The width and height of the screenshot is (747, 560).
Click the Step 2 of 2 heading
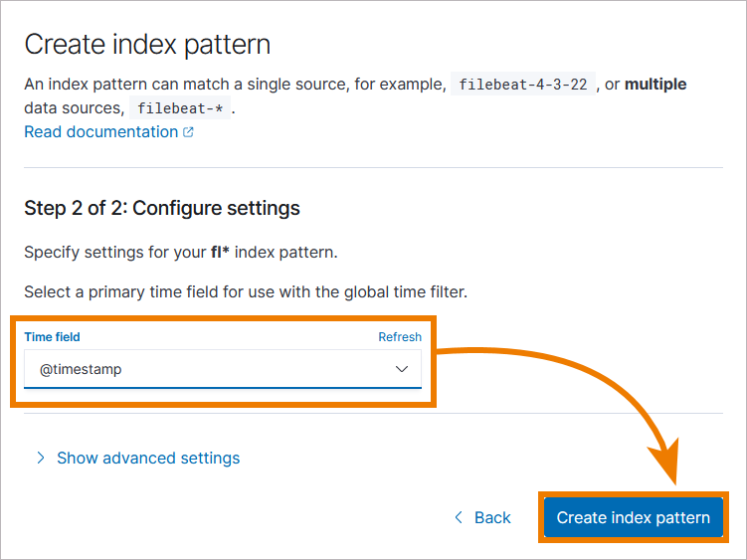pyautogui.click(x=162, y=208)
